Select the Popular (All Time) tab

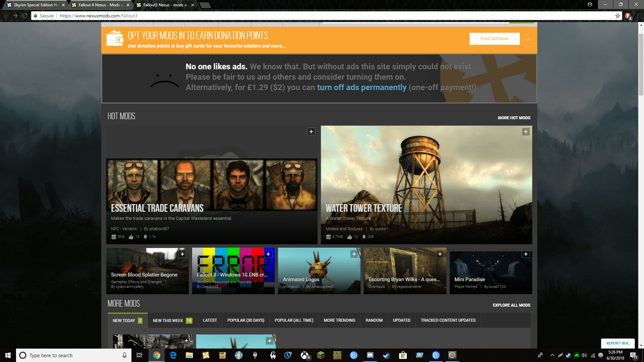click(x=294, y=320)
